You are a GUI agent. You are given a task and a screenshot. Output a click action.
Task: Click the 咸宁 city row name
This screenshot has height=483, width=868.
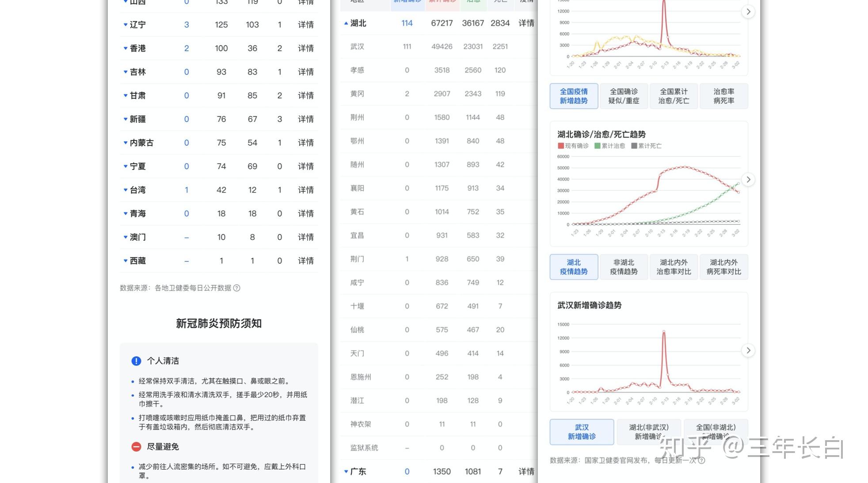[x=357, y=283]
